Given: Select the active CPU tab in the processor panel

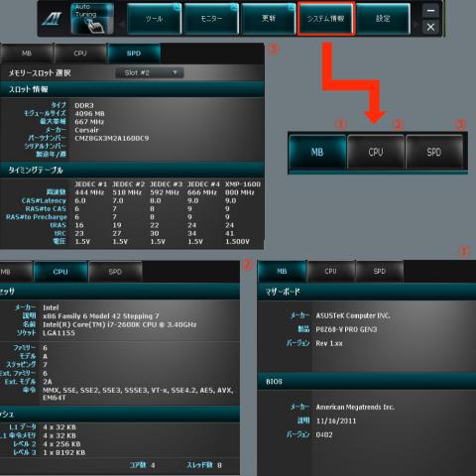Looking at the screenshot, I should 60,272.
